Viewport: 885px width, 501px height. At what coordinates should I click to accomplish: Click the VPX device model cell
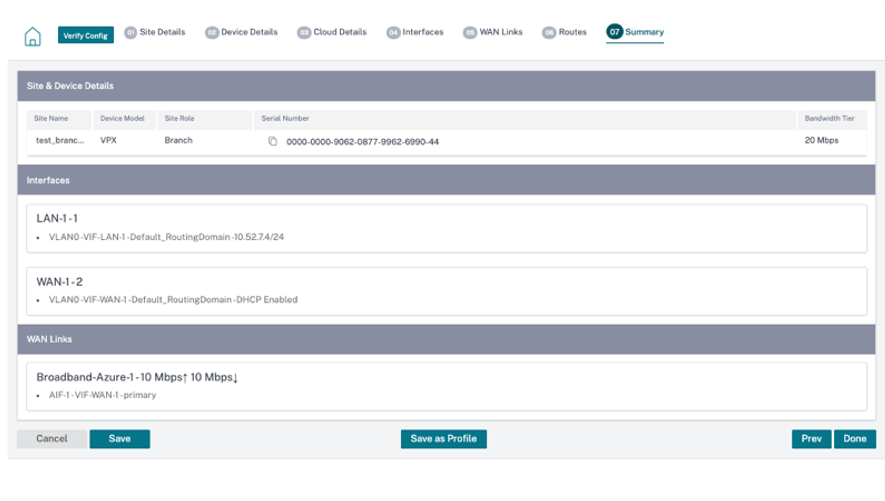[108, 140]
